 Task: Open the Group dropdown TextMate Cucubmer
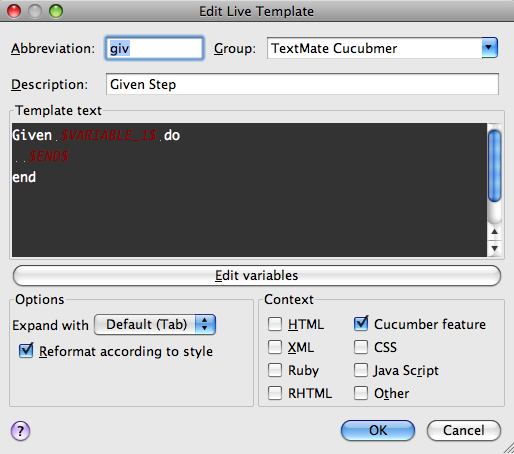[x=382, y=48]
